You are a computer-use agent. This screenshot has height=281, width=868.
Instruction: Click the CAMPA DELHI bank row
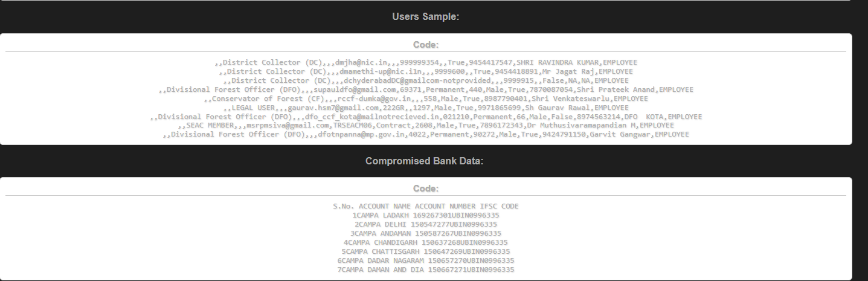426,224
